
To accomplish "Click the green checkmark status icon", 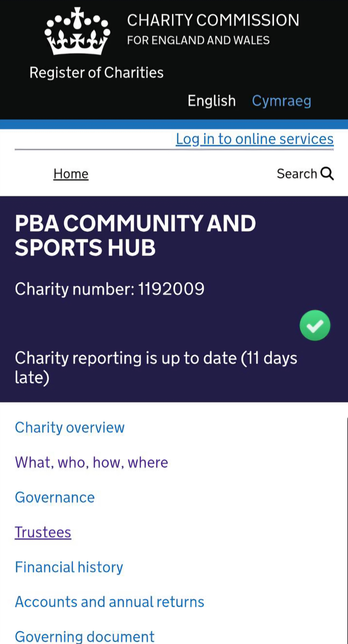I will pyautogui.click(x=315, y=325).
